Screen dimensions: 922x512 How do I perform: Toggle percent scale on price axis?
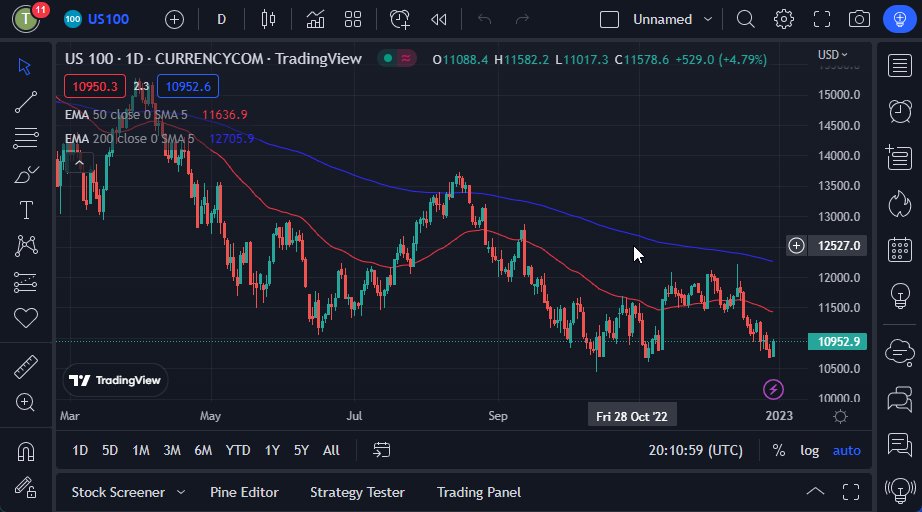(x=779, y=451)
